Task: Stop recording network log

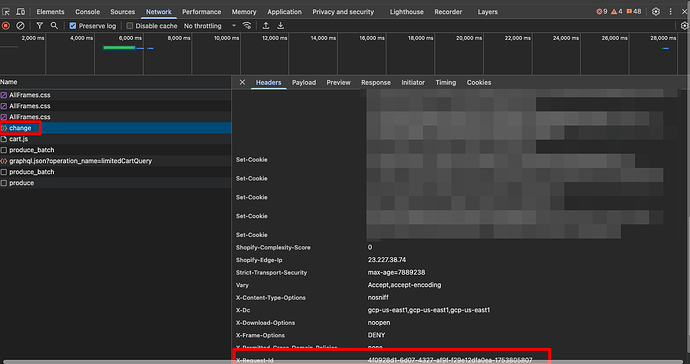Action: pyautogui.click(x=6, y=26)
